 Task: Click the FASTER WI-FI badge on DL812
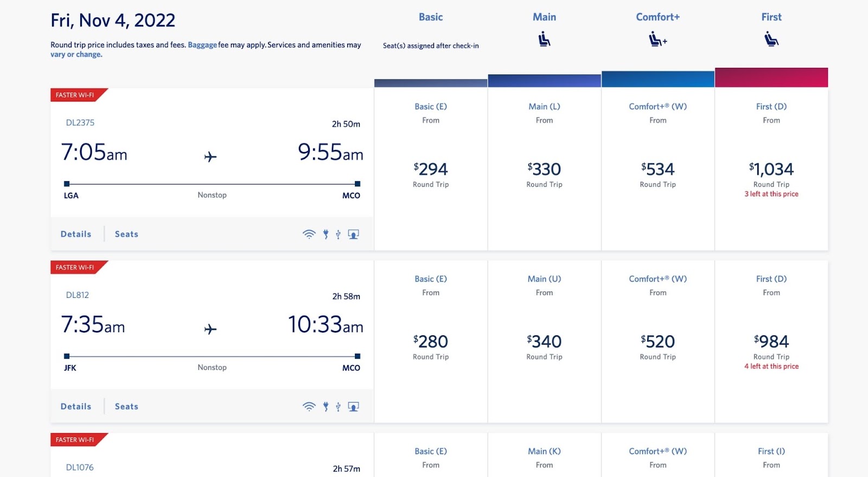pos(79,268)
